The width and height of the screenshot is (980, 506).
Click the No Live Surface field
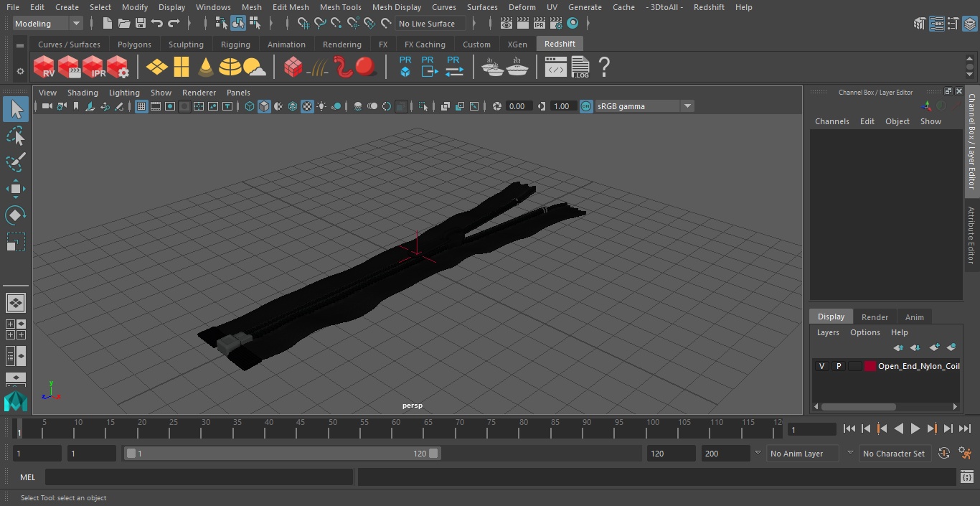click(430, 24)
